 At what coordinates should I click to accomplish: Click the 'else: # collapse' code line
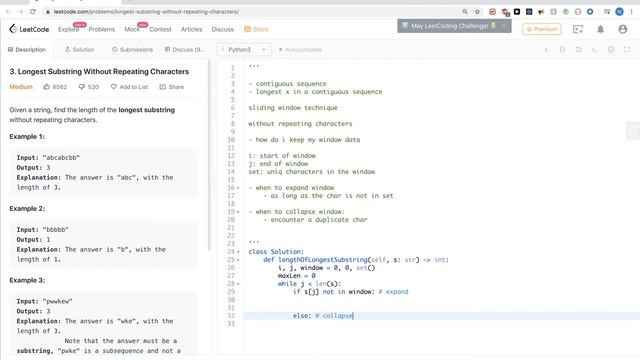pyautogui.click(x=322, y=316)
